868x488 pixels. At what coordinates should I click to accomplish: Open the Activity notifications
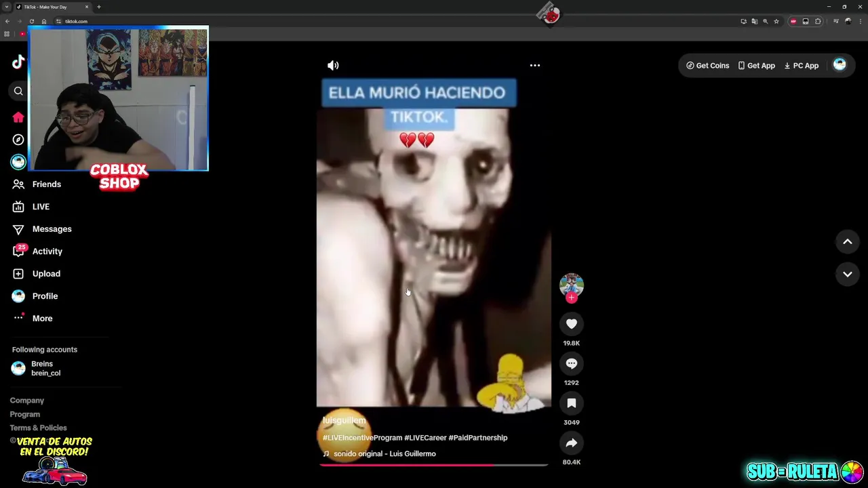click(38, 251)
